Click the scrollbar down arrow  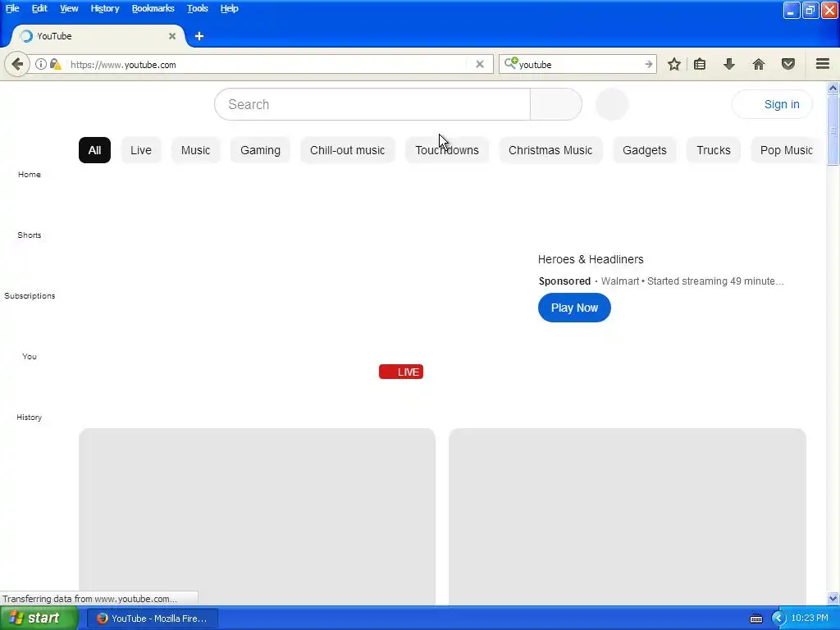click(x=833, y=598)
